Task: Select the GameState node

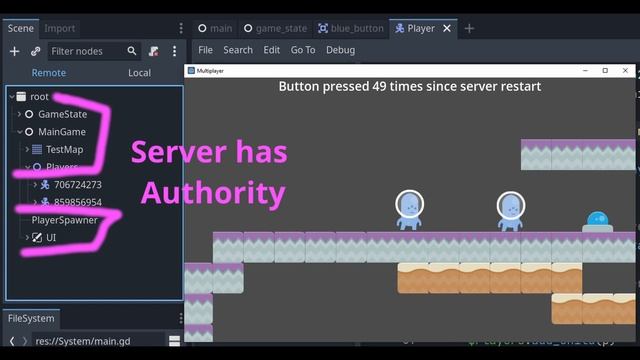Action: (x=62, y=114)
